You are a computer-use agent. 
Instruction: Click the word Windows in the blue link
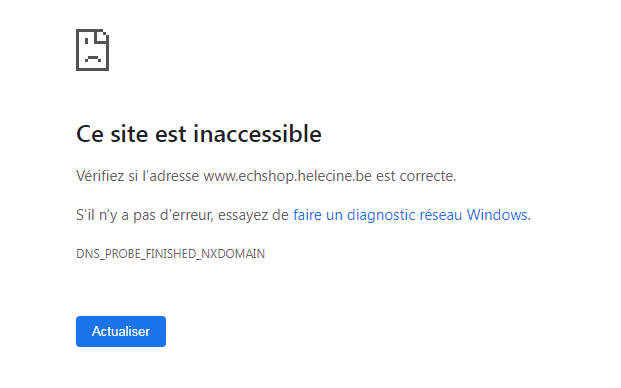497,215
